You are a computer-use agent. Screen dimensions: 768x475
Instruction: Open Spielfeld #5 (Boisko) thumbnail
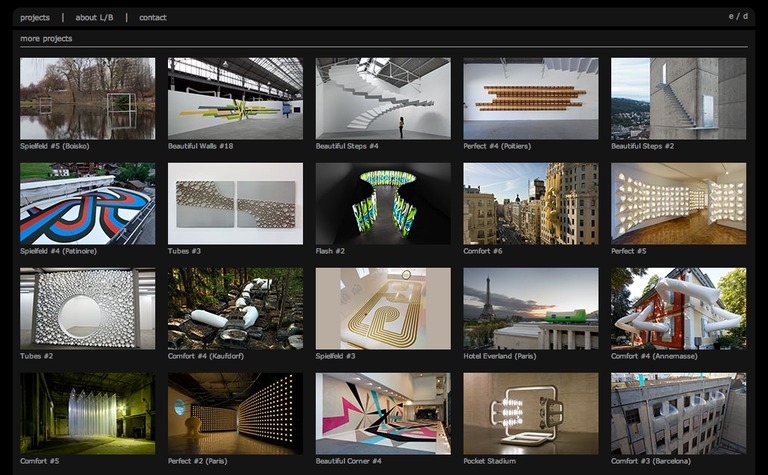[88, 98]
